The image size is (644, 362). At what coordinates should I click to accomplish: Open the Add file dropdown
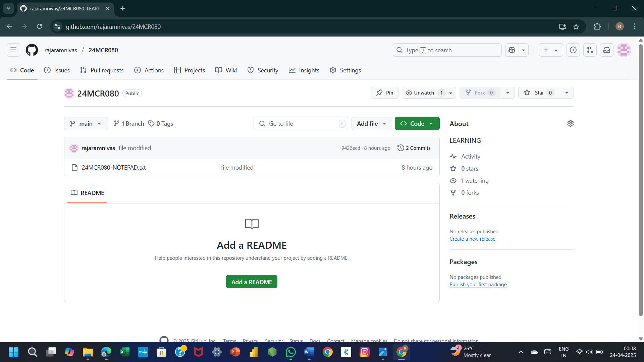pos(371,123)
